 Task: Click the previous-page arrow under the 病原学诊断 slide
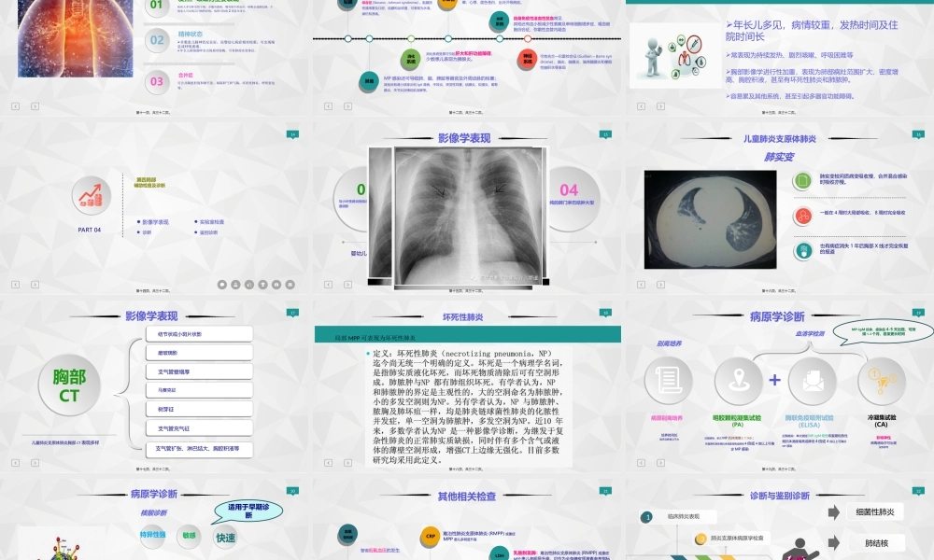pos(641,462)
